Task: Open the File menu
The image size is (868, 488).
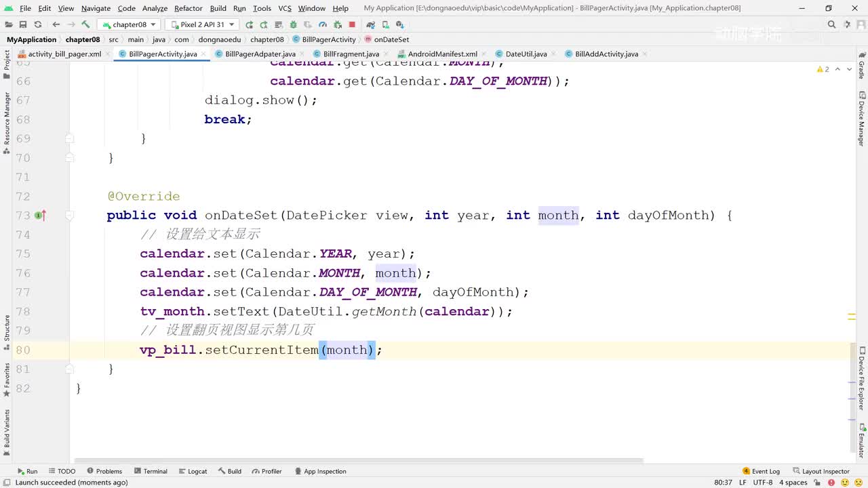Action: coord(25,8)
